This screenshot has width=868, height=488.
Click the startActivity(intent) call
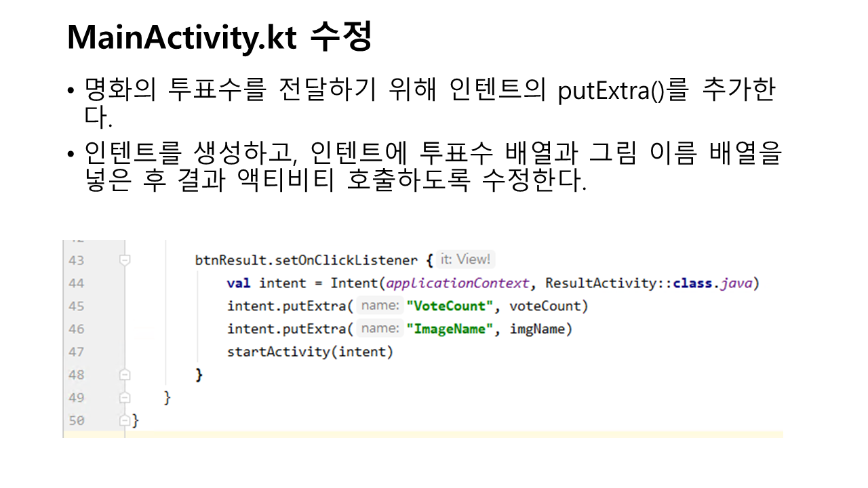pyautogui.click(x=310, y=352)
